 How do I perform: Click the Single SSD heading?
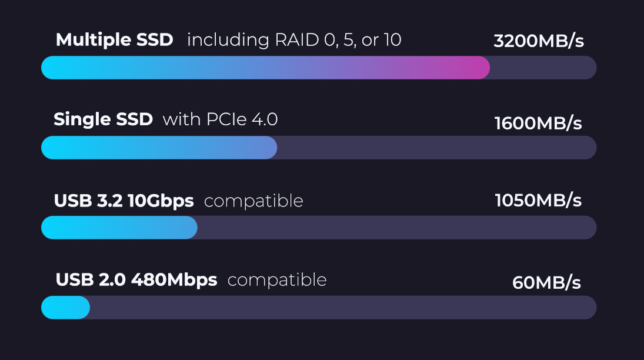pyautogui.click(x=103, y=119)
